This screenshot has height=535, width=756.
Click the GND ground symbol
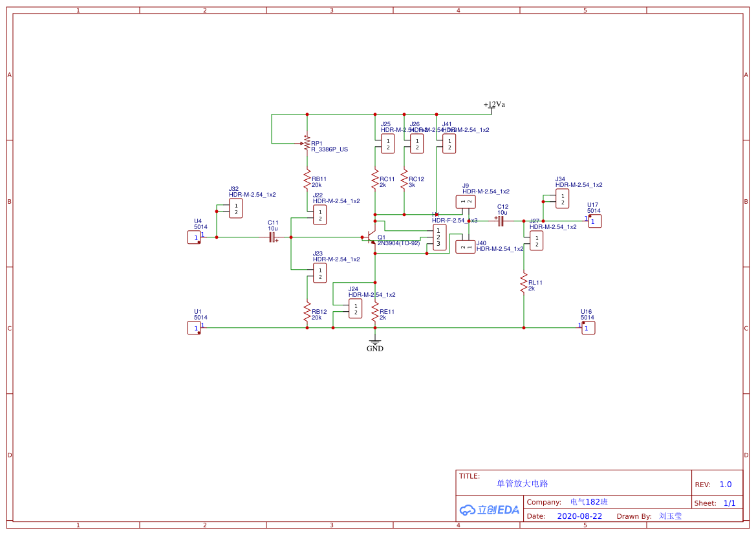coord(374,344)
